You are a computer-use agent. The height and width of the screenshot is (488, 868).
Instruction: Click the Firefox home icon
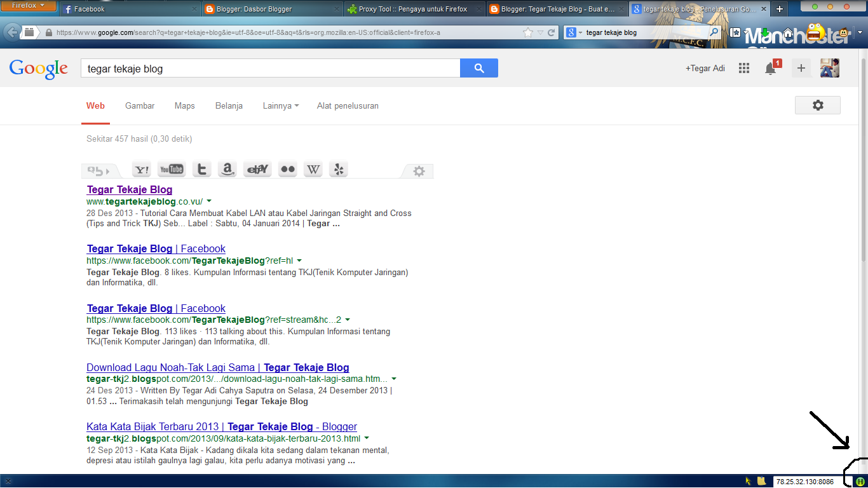tap(788, 33)
